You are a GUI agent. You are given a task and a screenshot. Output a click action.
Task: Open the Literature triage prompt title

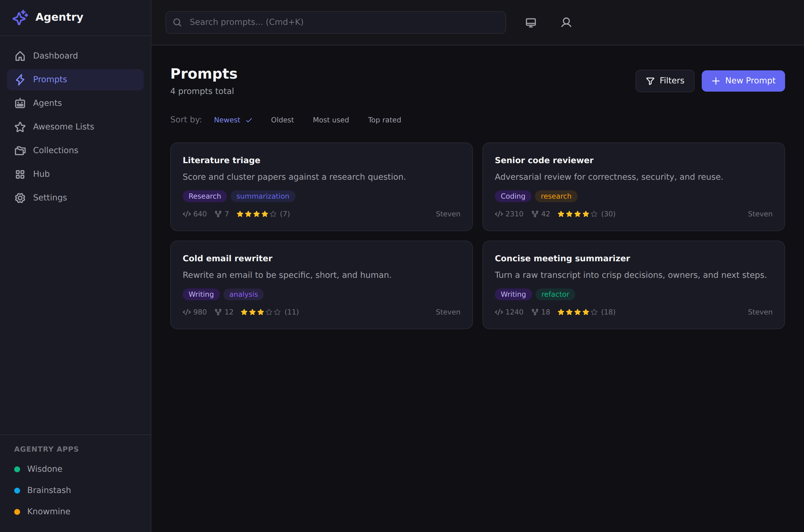221,160
